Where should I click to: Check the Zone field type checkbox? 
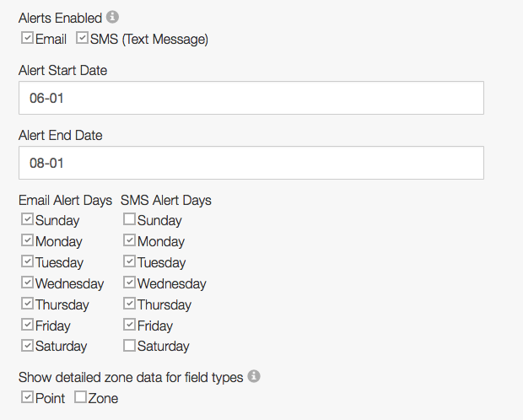pos(80,397)
